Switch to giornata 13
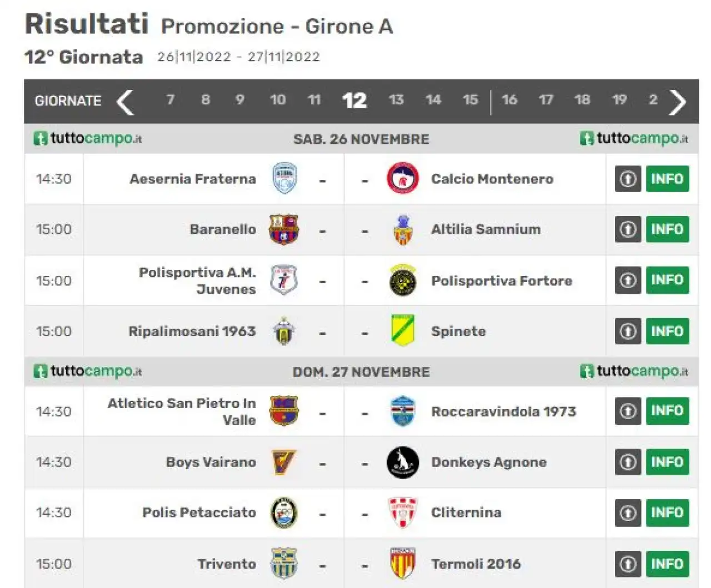 click(396, 100)
